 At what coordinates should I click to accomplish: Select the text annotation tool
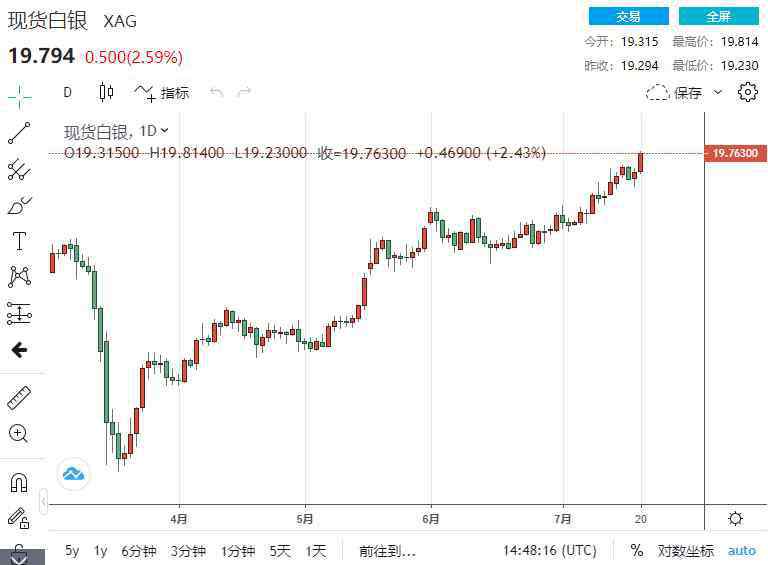[19, 241]
